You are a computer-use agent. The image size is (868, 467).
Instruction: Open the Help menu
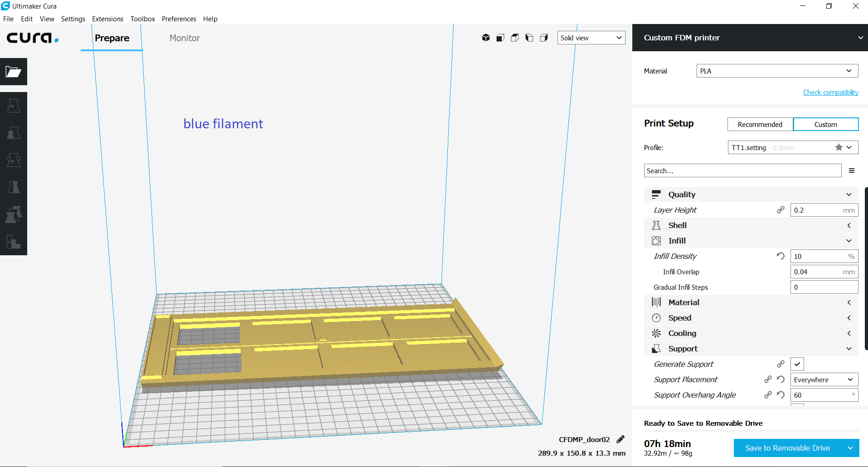point(210,19)
